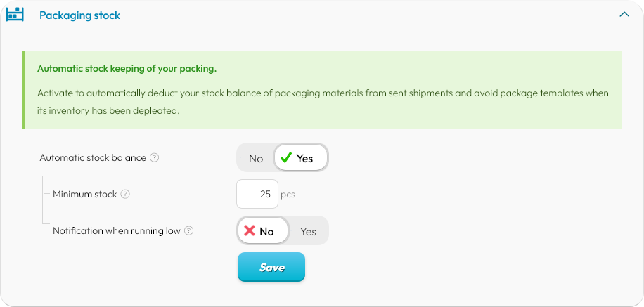Image resolution: width=644 pixels, height=307 pixels.
Task: Open help icon next to Minimum stock
Action: pos(125,194)
